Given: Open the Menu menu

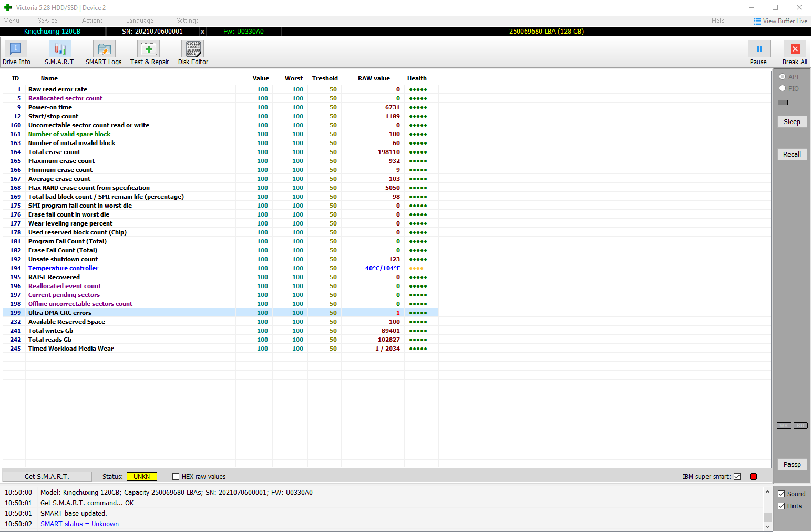Looking at the screenshot, I should 11,21.
